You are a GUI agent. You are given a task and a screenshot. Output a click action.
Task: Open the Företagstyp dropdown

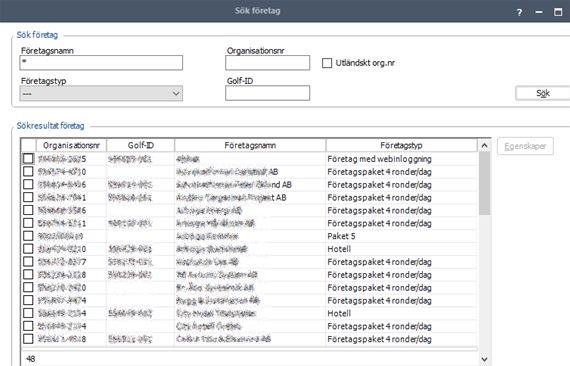pos(101,93)
